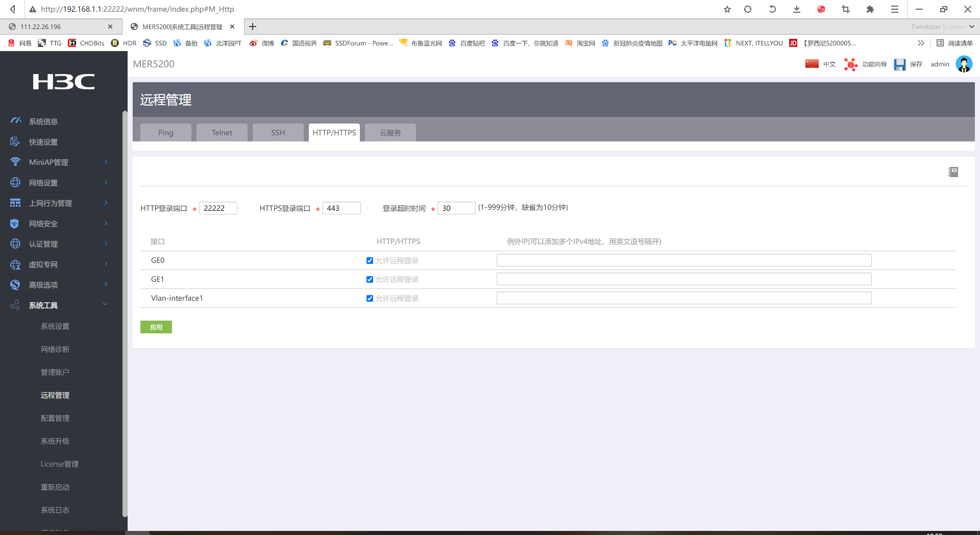Click the save floppy disk icon
980x535 pixels.
[899, 64]
